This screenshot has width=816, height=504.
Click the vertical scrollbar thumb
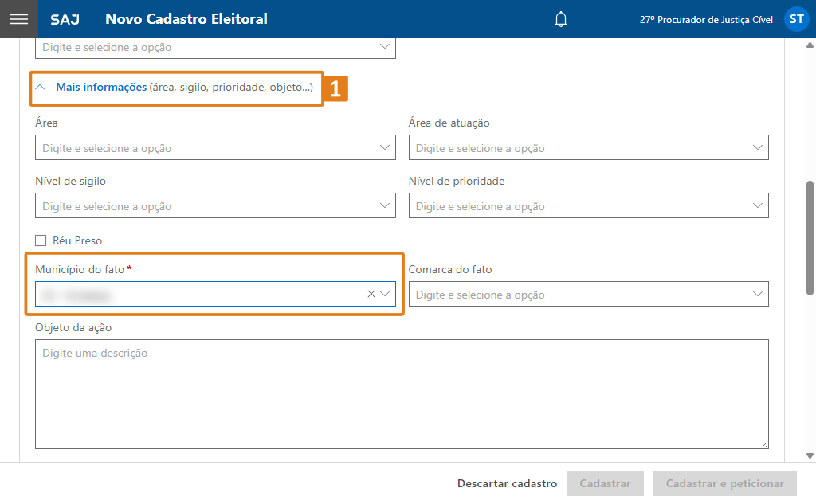pyautogui.click(x=810, y=239)
